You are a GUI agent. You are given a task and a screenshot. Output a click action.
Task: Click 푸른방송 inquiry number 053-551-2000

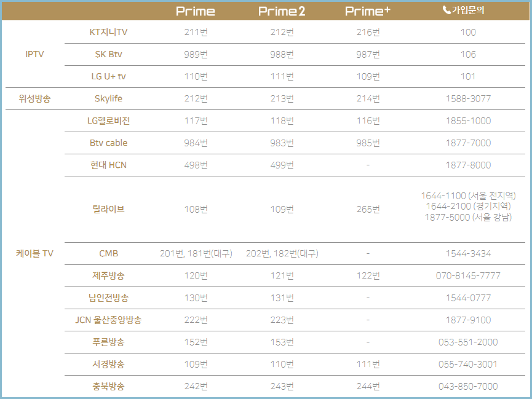pyautogui.click(x=468, y=342)
